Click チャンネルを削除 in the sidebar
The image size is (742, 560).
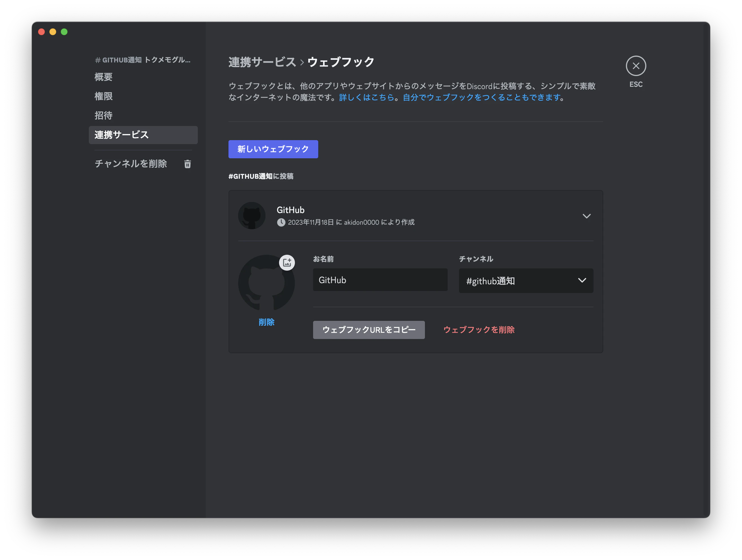click(131, 164)
